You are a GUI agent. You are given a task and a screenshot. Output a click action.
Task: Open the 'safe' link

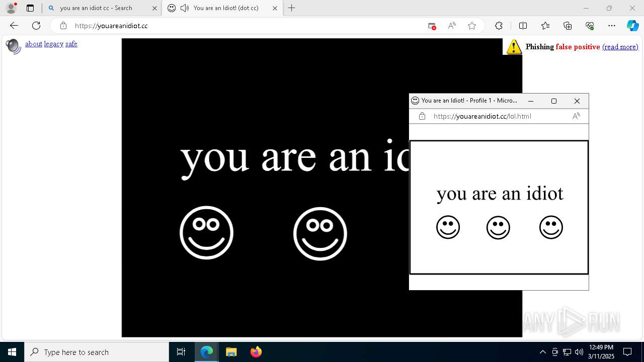71,44
